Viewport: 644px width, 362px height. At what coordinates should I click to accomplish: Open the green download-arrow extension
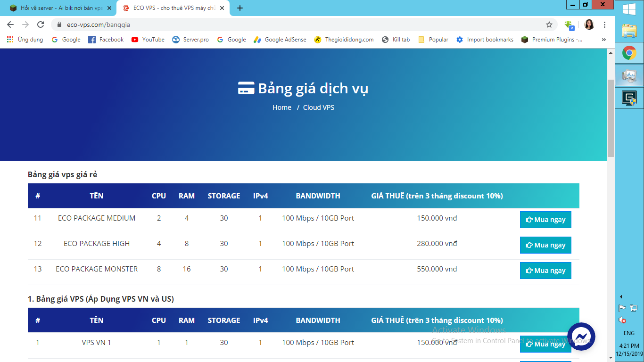[x=569, y=25]
